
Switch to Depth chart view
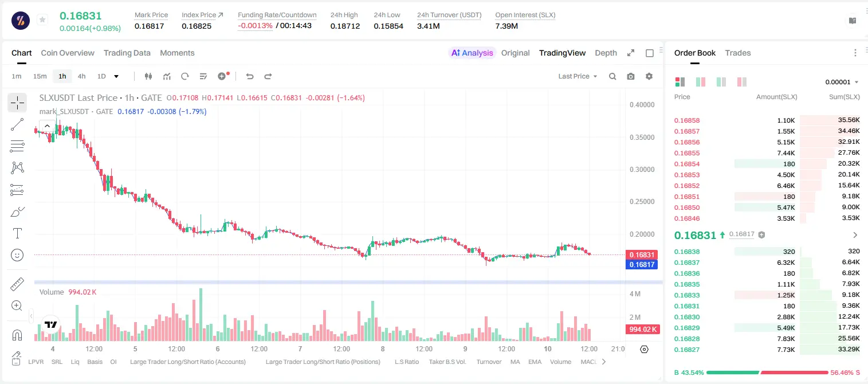click(x=606, y=53)
